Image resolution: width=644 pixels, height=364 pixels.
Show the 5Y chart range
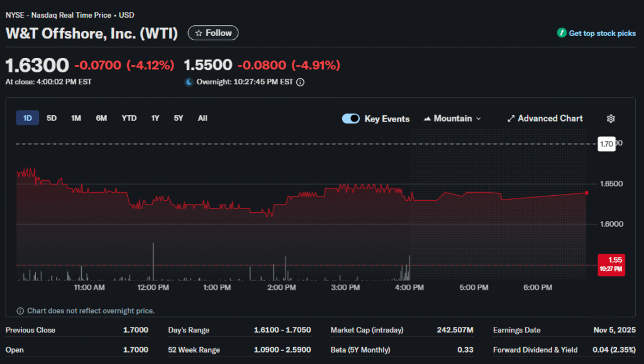[x=179, y=118]
